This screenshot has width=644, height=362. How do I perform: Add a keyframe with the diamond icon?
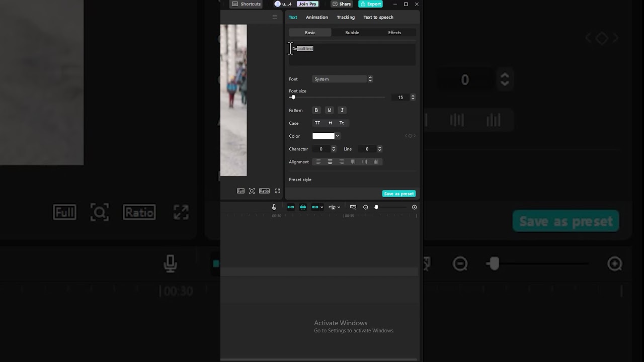[x=410, y=136]
